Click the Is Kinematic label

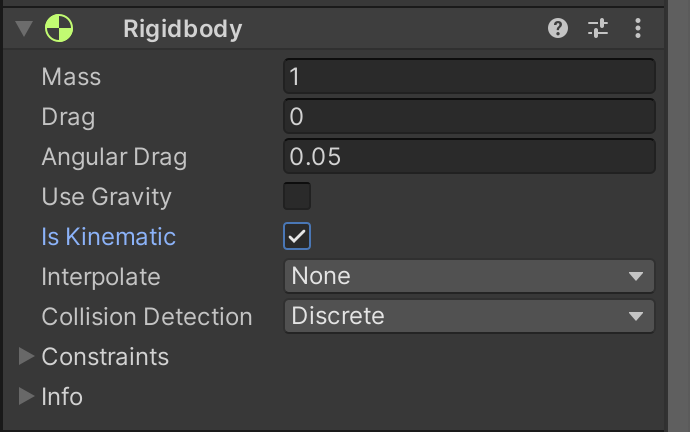pyautogui.click(x=108, y=237)
